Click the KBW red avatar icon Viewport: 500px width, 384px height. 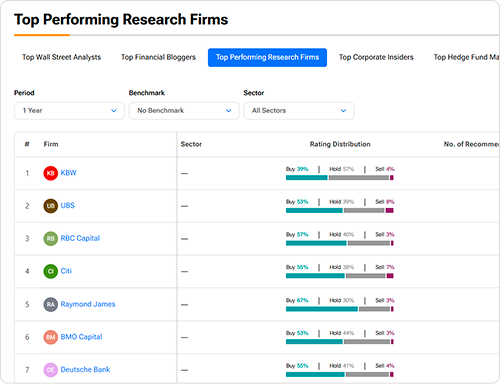[x=50, y=173]
